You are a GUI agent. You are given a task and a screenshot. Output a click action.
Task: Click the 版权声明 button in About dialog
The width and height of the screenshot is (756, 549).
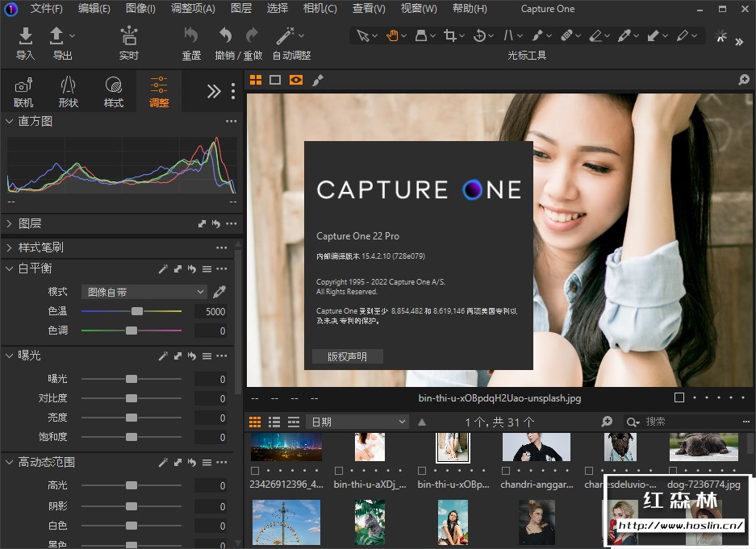tap(347, 356)
